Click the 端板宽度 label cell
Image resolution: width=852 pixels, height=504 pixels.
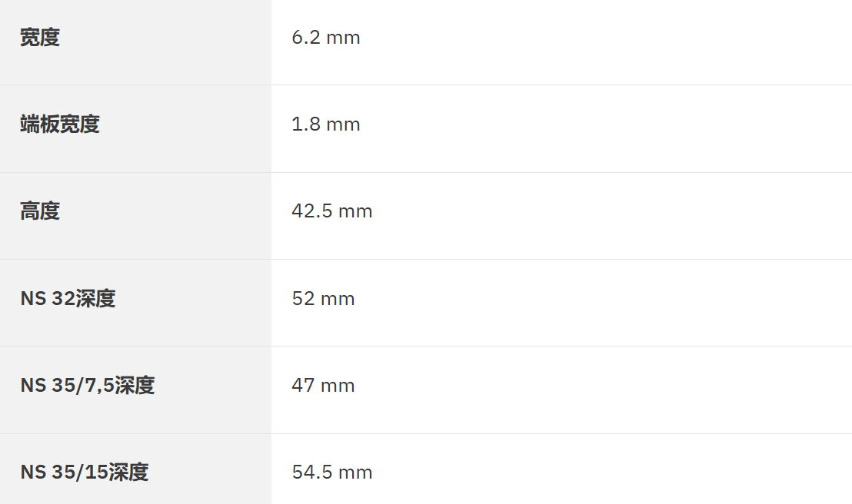click(60, 124)
